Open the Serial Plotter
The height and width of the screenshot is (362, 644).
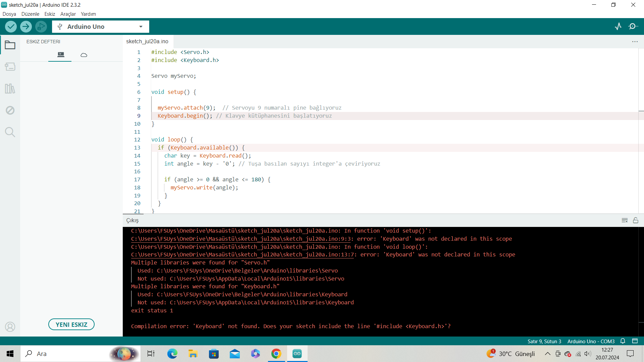click(x=618, y=26)
